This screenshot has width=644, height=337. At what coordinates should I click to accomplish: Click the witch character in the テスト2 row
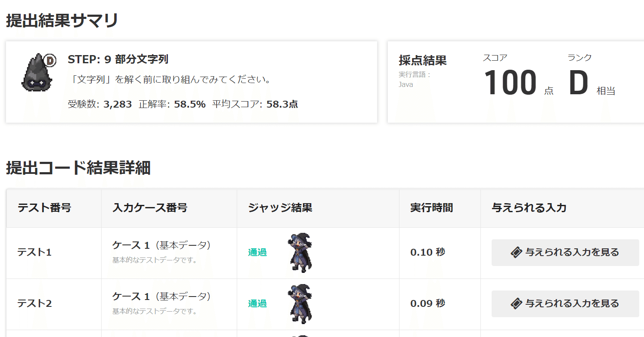click(300, 304)
